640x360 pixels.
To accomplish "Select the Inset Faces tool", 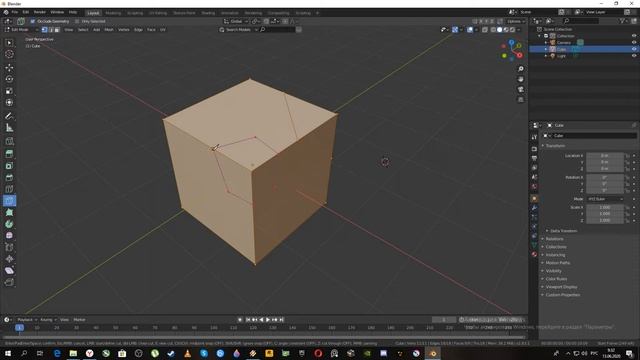I will coord(9,166).
